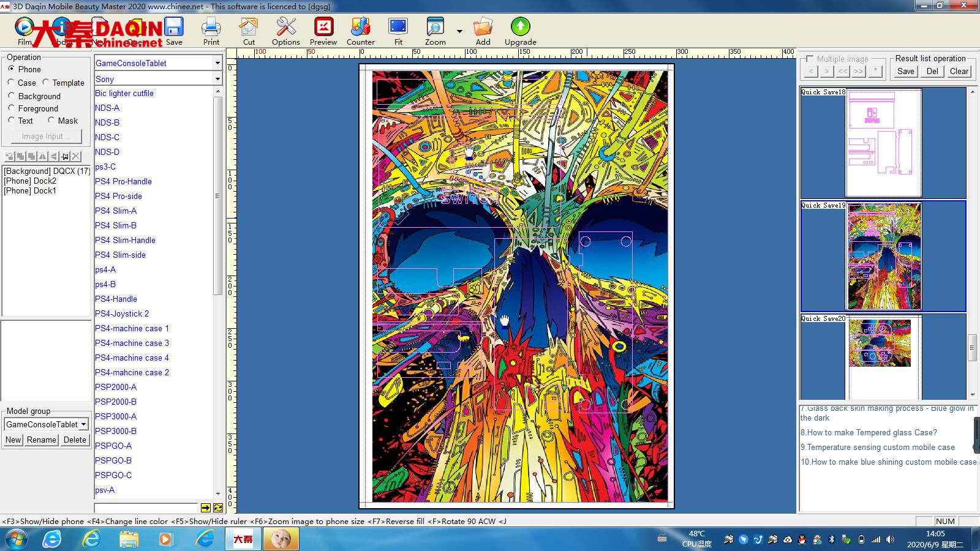Enable the Multiple image checkbox
Screen dimensions: 980x551
pyautogui.click(x=810, y=59)
